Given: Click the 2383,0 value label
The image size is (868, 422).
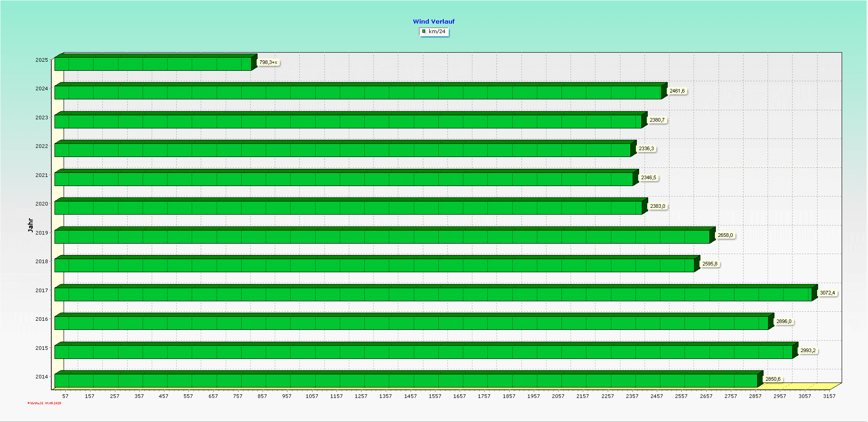Looking at the screenshot, I should point(657,206).
